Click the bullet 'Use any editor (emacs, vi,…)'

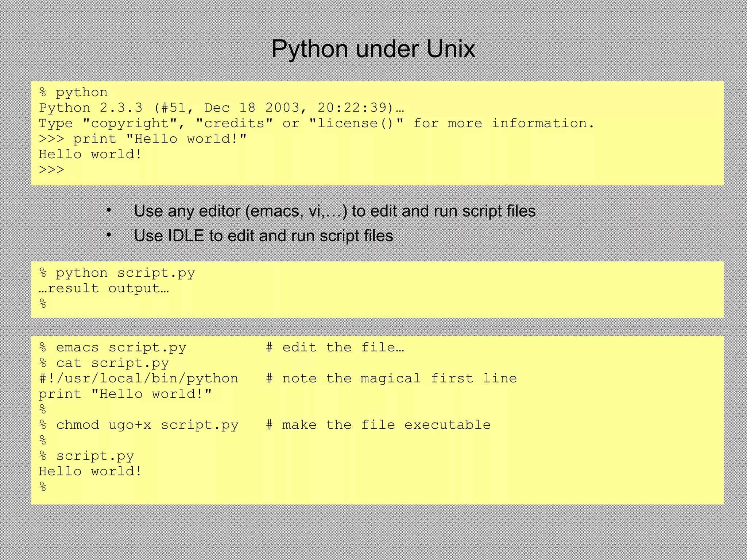click(335, 211)
